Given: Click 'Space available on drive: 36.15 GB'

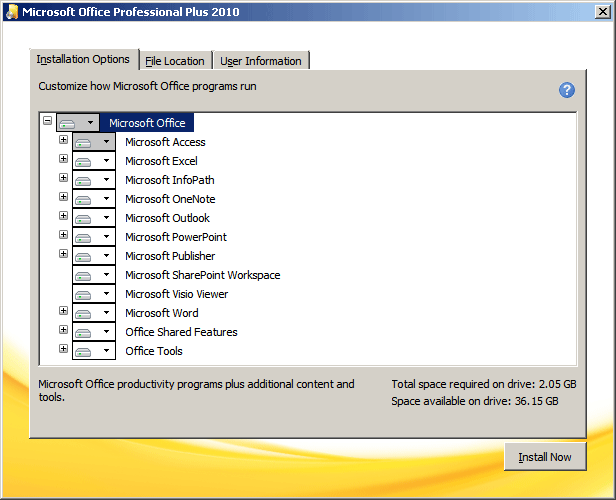Looking at the screenshot, I should click(475, 401).
